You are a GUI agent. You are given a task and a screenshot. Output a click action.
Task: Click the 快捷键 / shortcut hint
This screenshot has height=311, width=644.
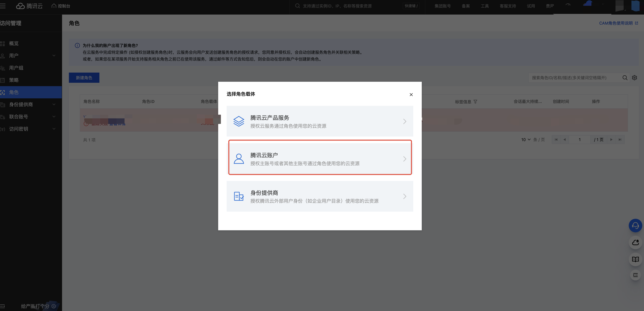[411, 6]
